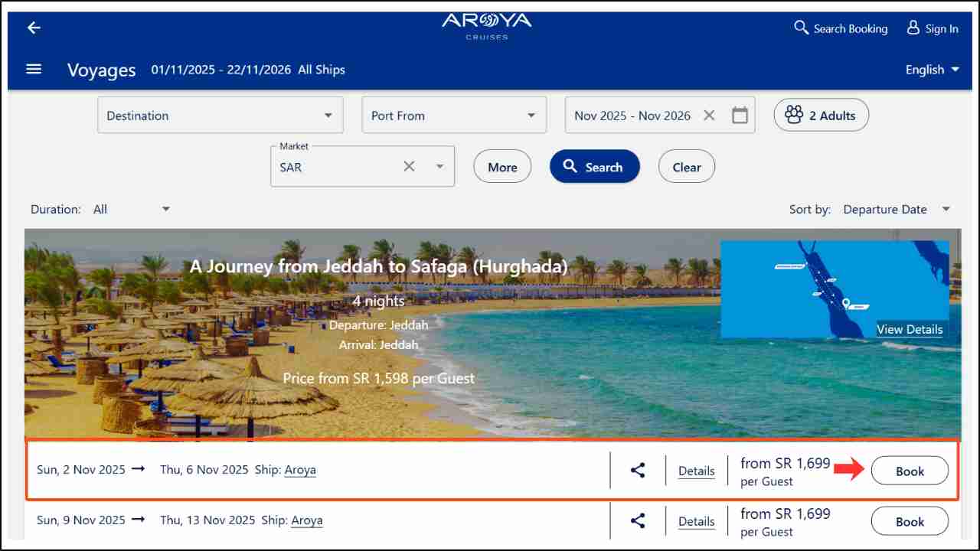This screenshot has width=980, height=551.
Task: Click the back arrow in the header
Action: pyautogui.click(x=33, y=28)
